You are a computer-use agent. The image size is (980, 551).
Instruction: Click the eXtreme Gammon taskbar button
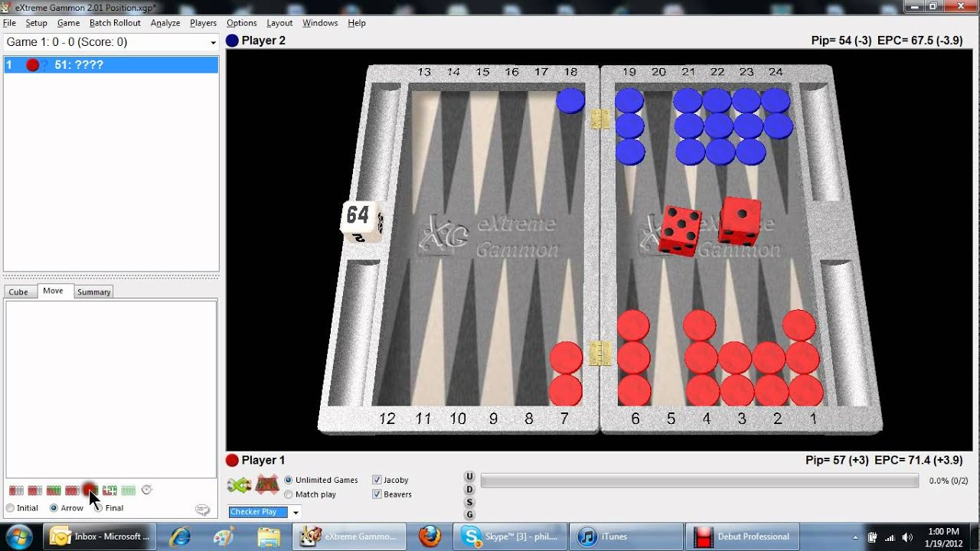pos(348,536)
